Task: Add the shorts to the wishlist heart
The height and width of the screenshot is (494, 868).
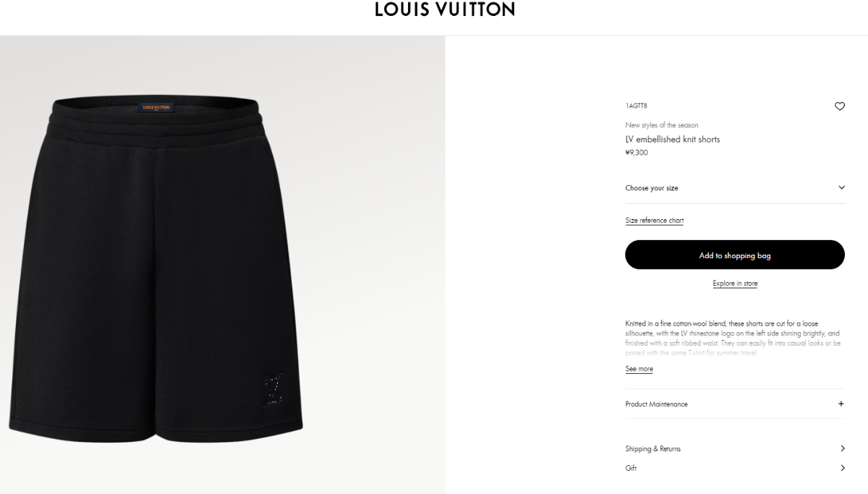Action: tap(840, 106)
